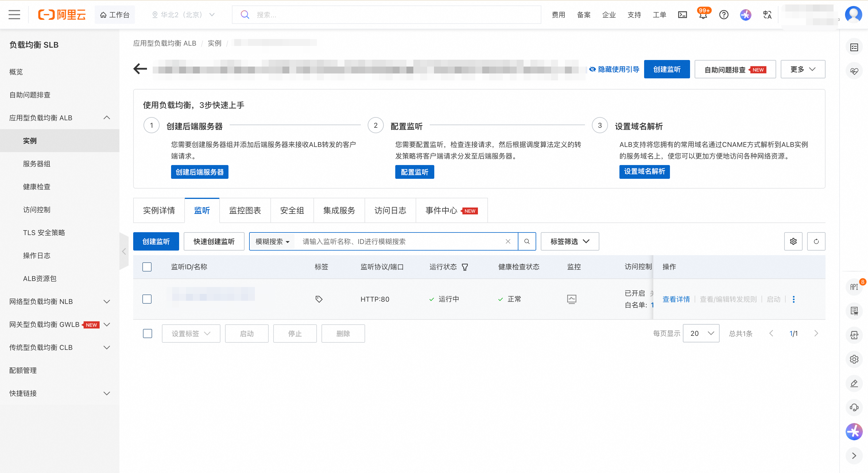Click the 快速创建监听 button
The height and width of the screenshot is (473, 868).
[x=214, y=241]
